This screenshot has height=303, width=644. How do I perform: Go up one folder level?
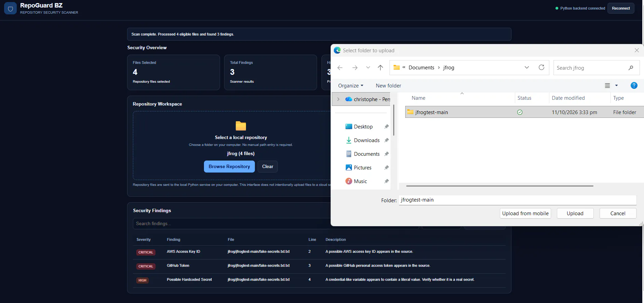(380, 68)
